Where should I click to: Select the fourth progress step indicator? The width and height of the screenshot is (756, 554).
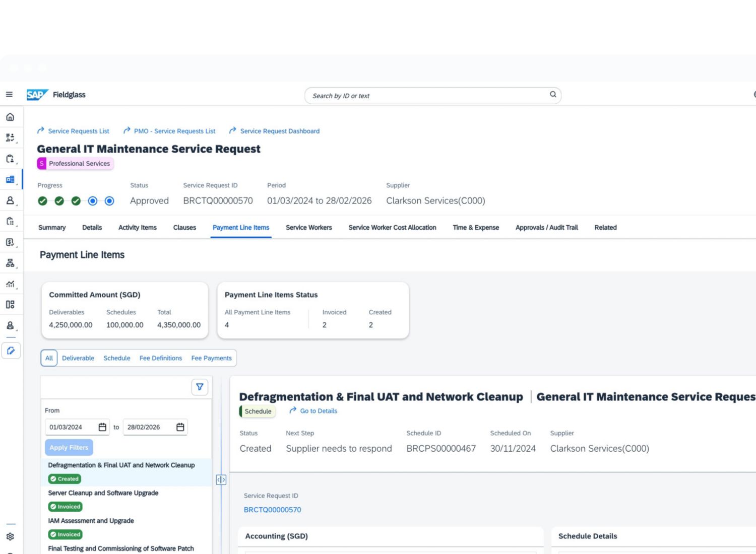tap(93, 201)
